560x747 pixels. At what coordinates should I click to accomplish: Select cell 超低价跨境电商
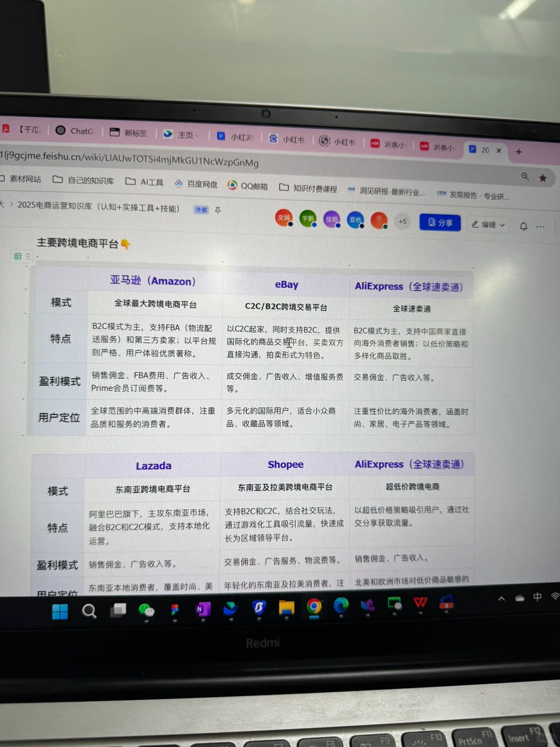pyautogui.click(x=412, y=487)
